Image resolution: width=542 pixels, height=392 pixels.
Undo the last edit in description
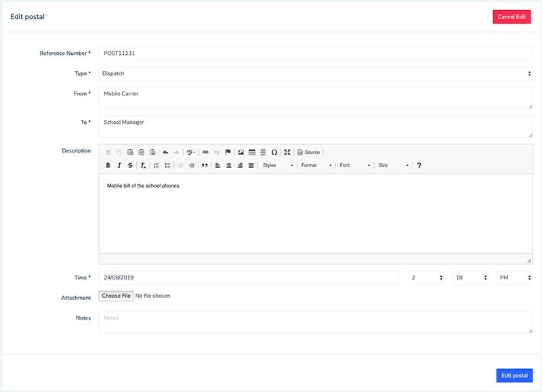[165, 152]
